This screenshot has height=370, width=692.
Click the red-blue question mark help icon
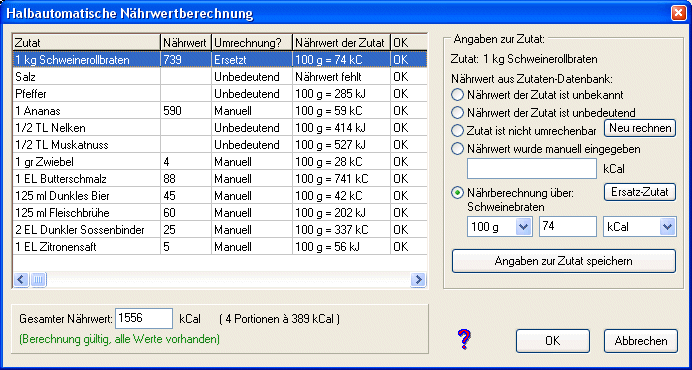[x=463, y=339]
